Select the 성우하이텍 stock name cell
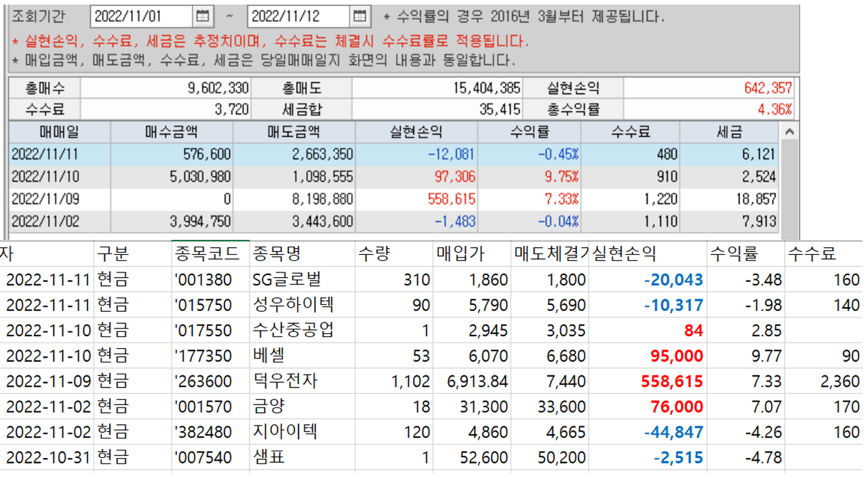This screenshot has width=868, height=477. tap(302, 305)
